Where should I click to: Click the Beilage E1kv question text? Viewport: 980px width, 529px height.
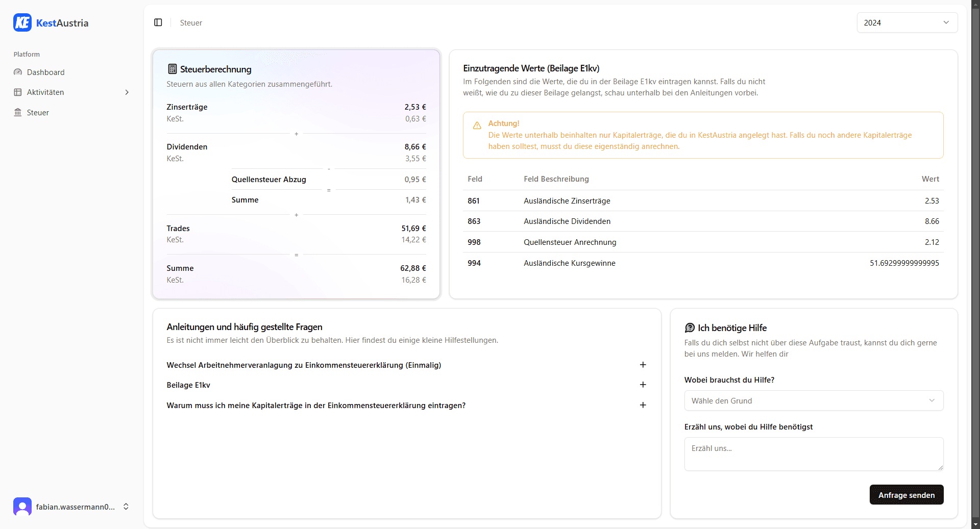point(188,385)
